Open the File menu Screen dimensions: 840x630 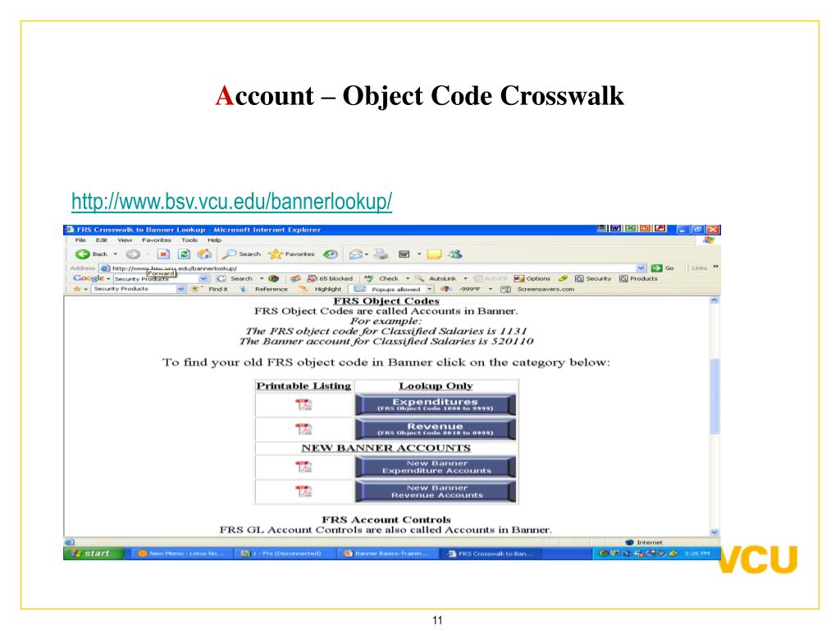coord(80,240)
